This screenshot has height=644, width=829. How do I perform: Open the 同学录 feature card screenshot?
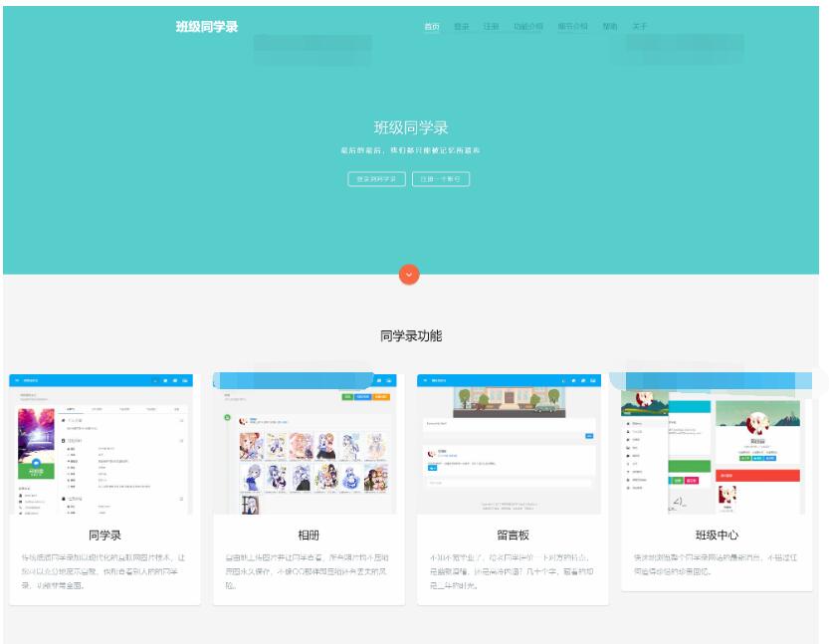(x=105, y=444)
